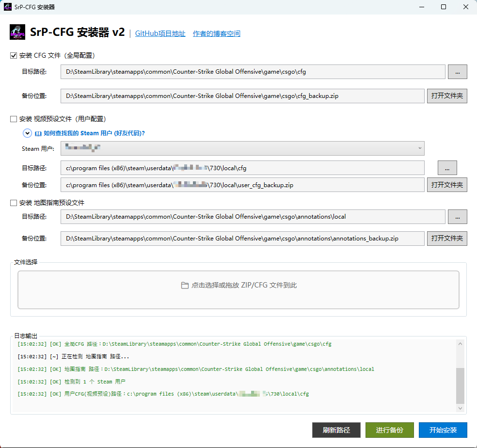Click the global CFG target path field
Image resolution: width=477 pixels, height=448 pixels.
(253, 72)
